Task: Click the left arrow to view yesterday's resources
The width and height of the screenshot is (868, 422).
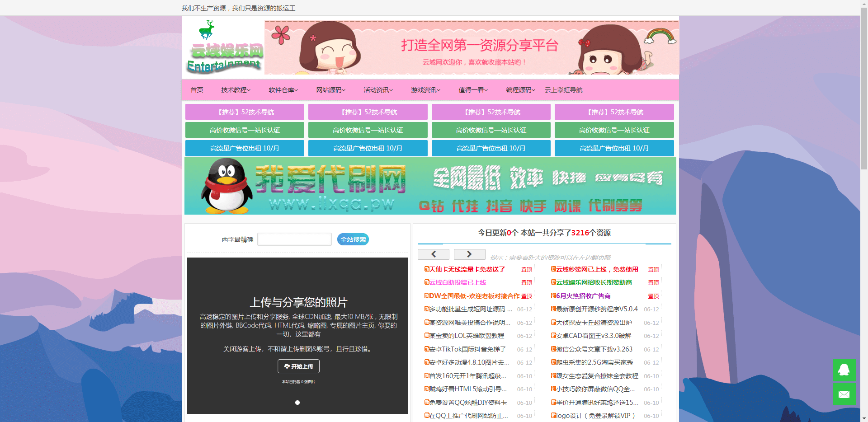Action: point(433,254)
